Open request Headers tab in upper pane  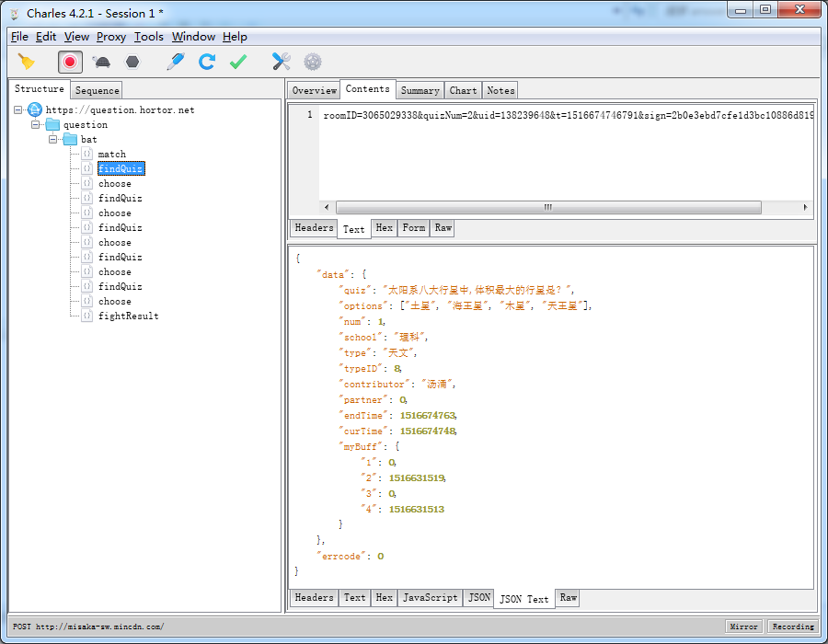pyautogui.click(x=314, y=227)
